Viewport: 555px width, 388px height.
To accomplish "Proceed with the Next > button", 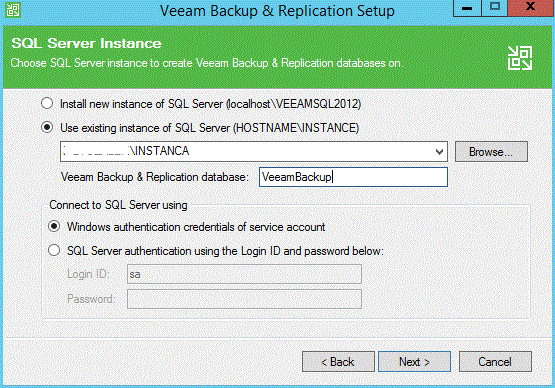I will coord(414,361).
